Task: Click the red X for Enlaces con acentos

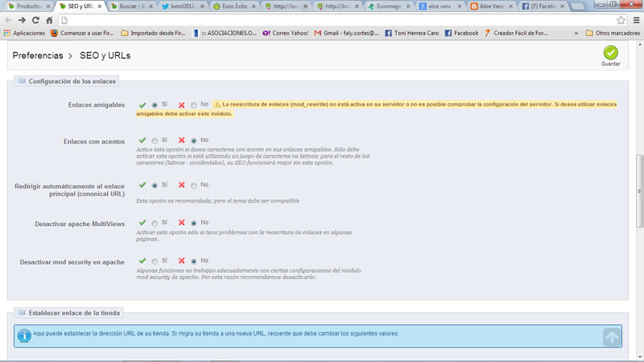Action: pyautogui.click(x=181, y=140)
